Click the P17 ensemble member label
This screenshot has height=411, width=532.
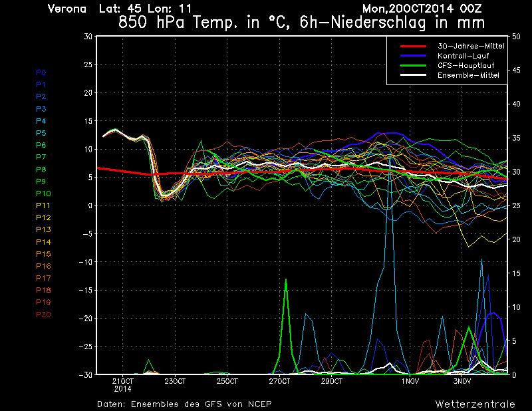(42, 278)
